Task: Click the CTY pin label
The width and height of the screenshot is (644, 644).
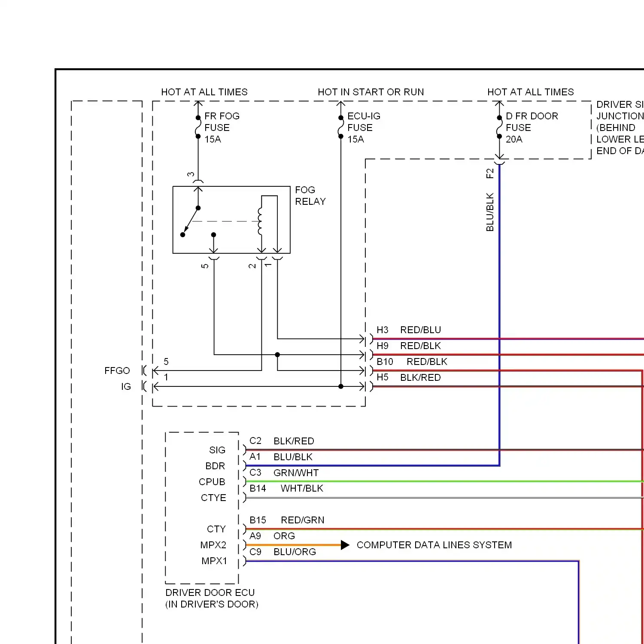Action: [216, 529]
